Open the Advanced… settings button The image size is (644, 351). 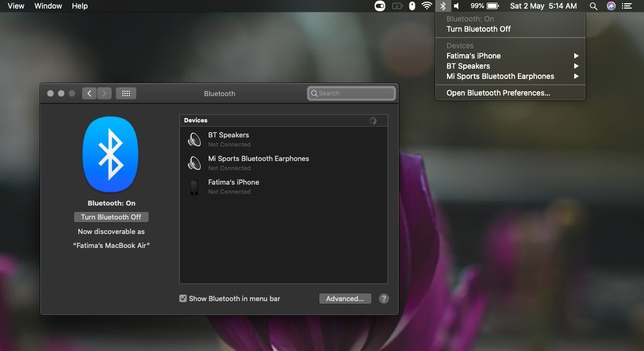345,299
